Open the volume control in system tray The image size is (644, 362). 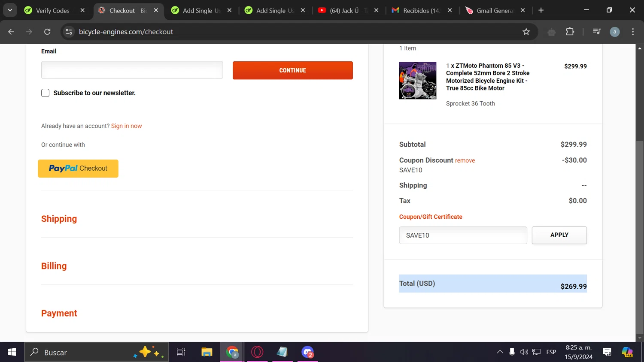(x=524, y=352)
